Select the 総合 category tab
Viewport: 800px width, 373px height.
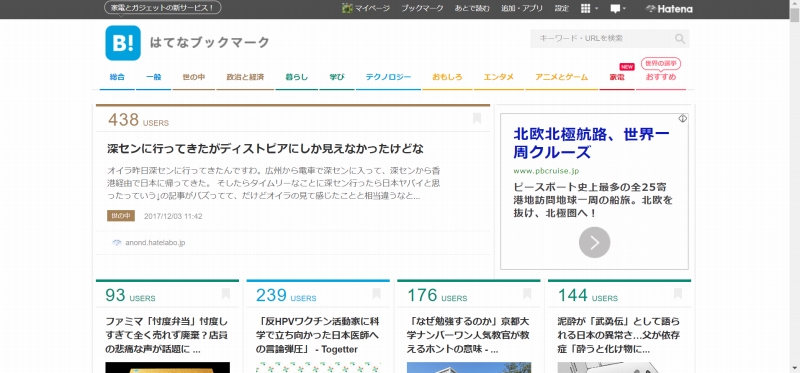(x=117, y=78)
